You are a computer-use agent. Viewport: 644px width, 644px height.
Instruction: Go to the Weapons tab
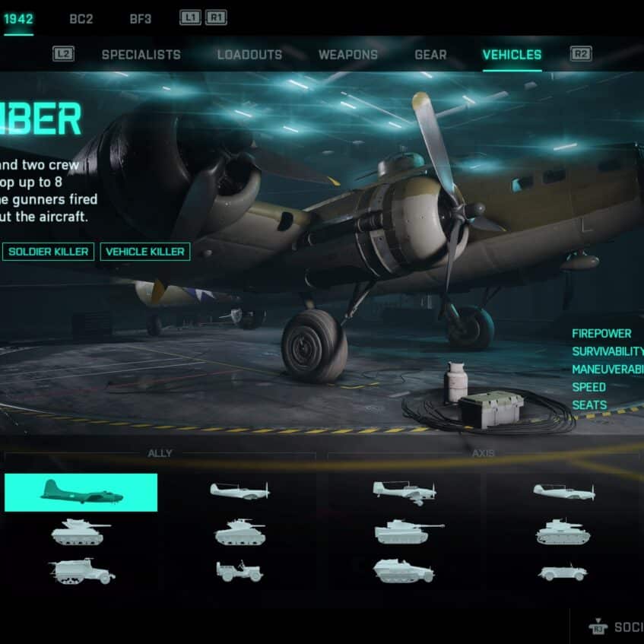click(348, 55)
